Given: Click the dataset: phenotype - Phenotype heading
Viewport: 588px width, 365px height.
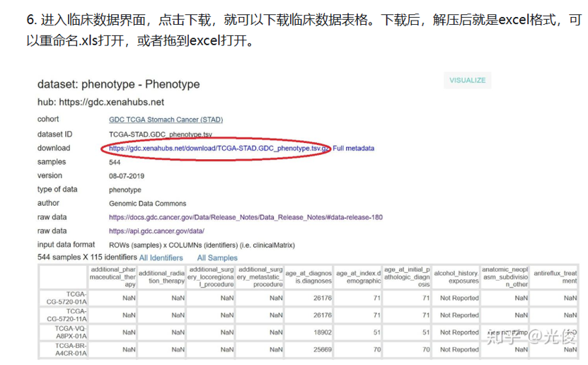Looking at the screenshot, I should (x=118, y=84).
